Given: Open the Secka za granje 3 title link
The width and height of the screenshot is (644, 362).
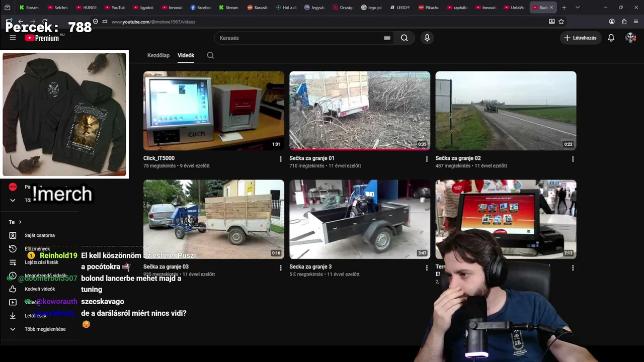Looking at the screenshot, I should point(310,267).
